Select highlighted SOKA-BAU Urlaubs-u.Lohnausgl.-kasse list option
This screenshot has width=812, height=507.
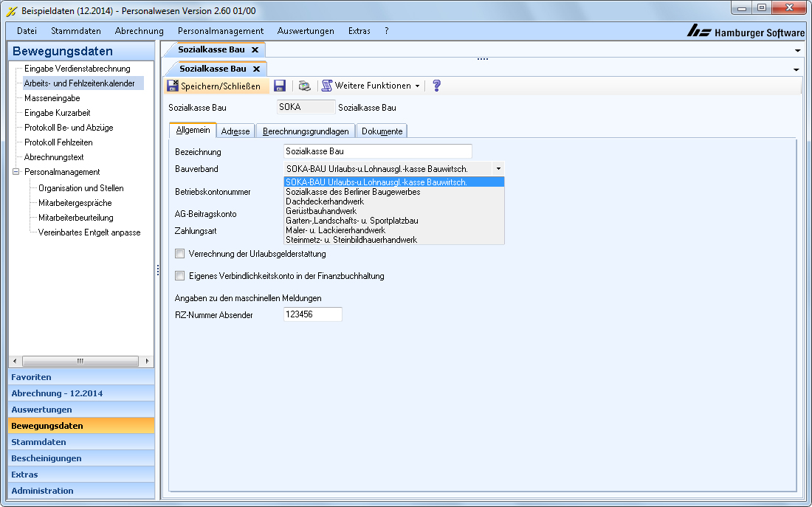pos(394,182)
